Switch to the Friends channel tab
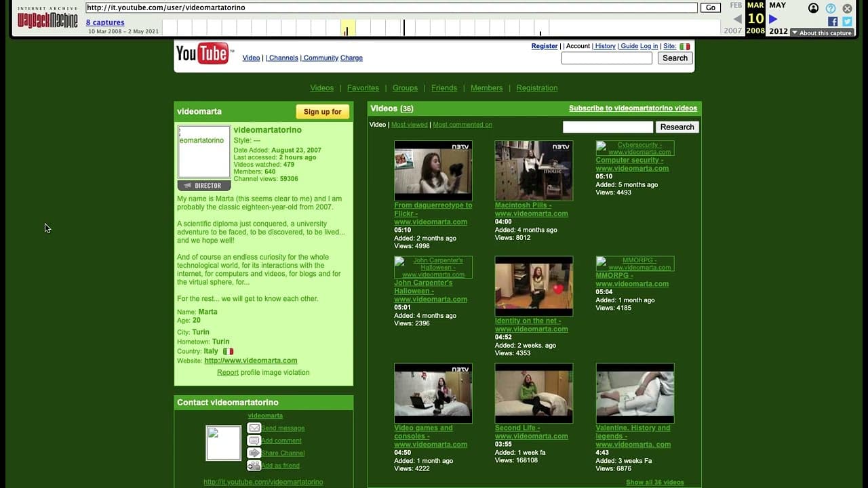The width and height of the screenshot is (868, 488). (444, 88)
